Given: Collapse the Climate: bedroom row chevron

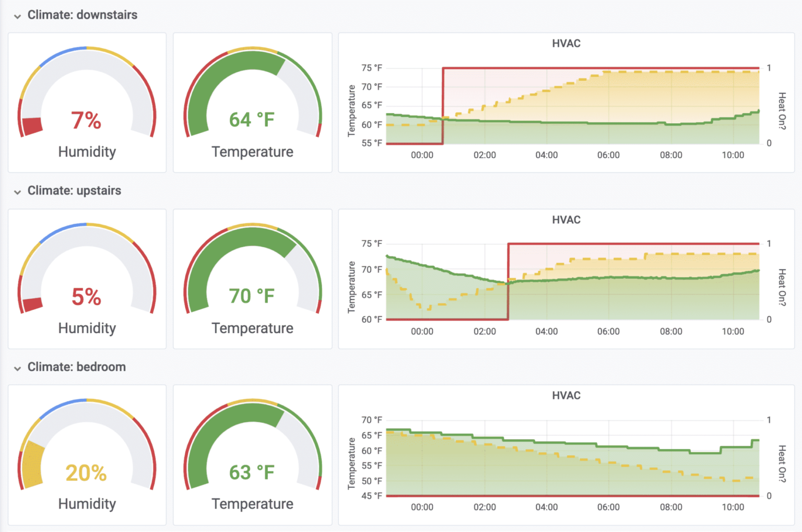Looking at the screenshot, I should click(17, 369).
